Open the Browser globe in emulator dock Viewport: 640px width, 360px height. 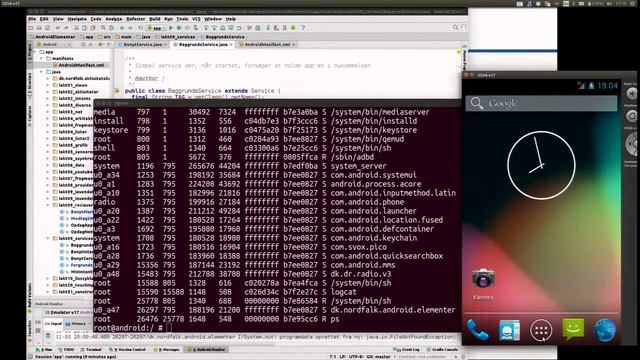(x=605, y=330)
